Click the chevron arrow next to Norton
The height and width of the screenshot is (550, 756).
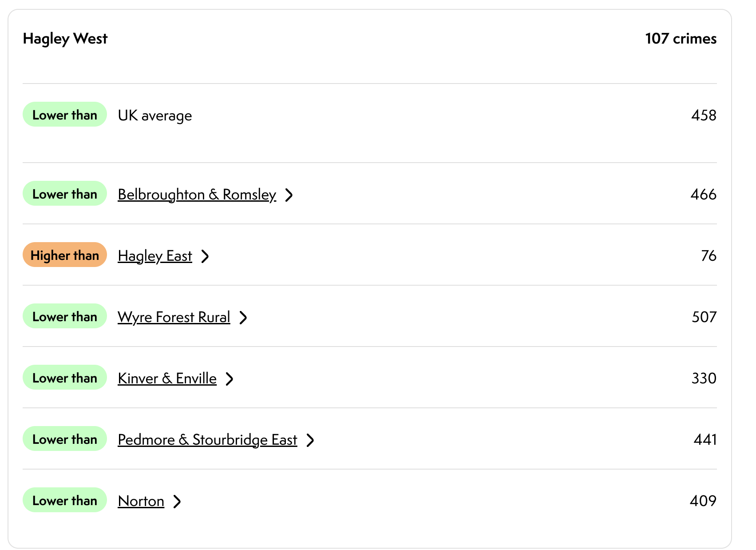[x=177, y=502]
